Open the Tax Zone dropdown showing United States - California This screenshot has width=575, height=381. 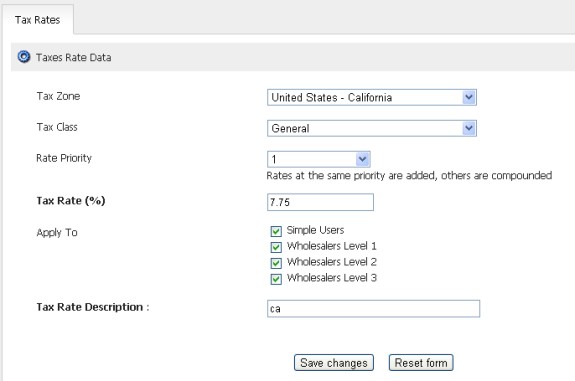[372, 98]
